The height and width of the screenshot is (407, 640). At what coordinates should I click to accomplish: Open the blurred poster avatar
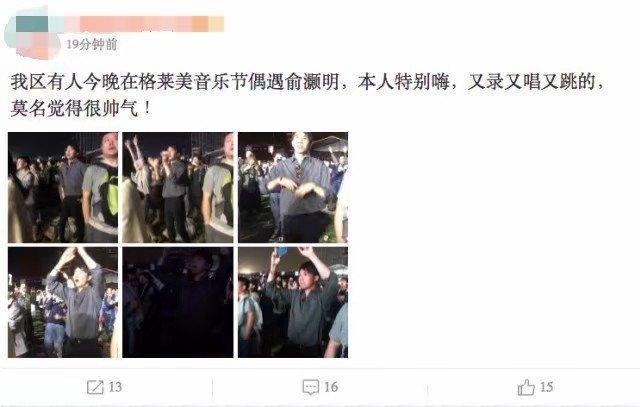tap(31, 38)
